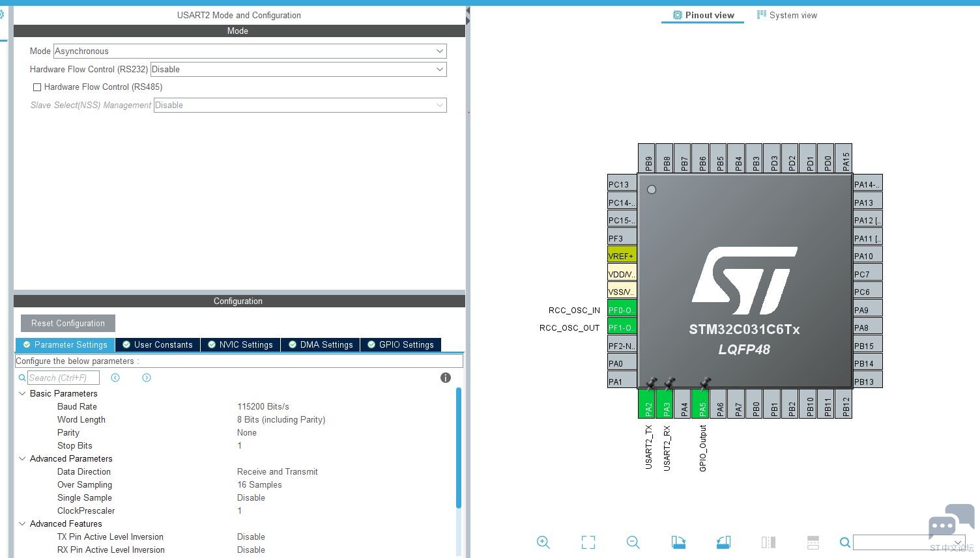This screenshot has width=980, height=558.
Task: Click the parameter search magnifier icon
Action: pyautogui.click(x=22, y=378)
